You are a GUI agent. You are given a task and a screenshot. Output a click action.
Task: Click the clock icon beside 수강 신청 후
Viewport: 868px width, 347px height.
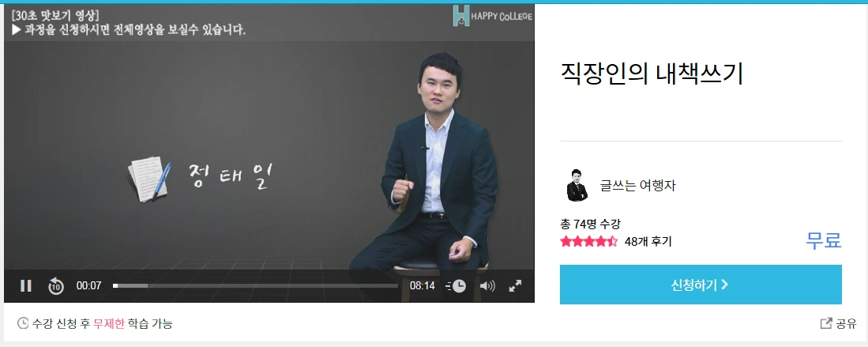click(x=23, y=323)
